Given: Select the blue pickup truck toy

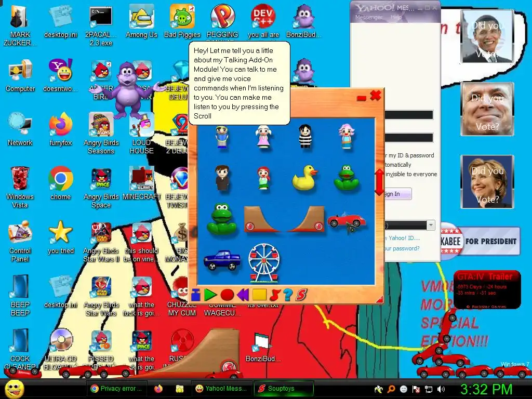Looking at the screenshot, I should pos(222,260).
